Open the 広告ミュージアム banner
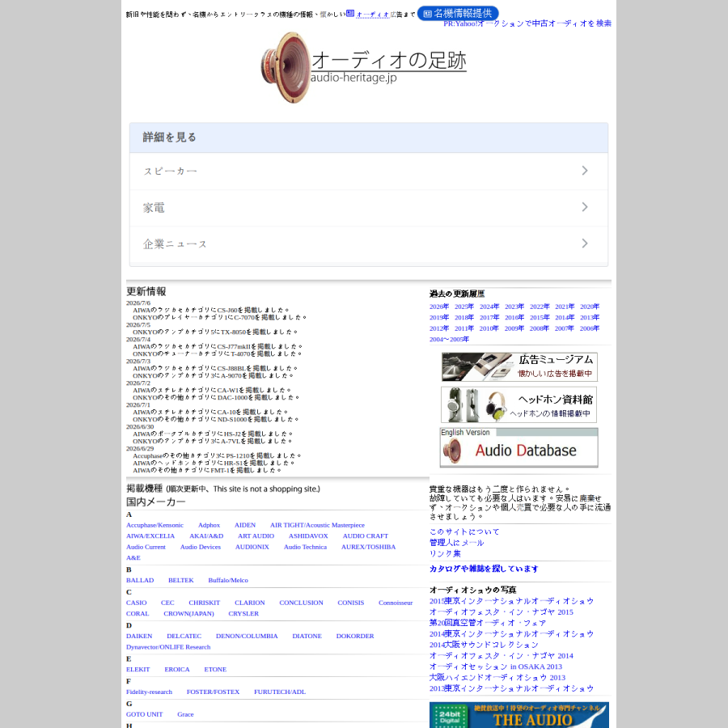 click(519, 366)
